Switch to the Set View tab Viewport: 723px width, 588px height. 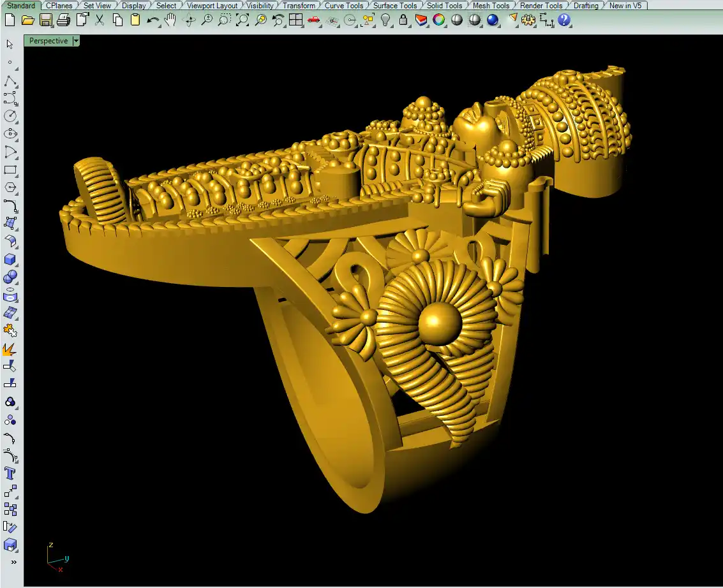97,6
